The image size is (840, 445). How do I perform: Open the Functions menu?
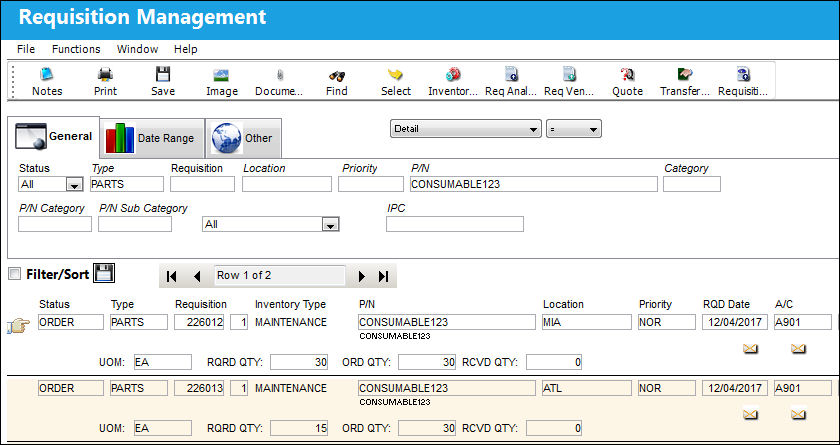coord(76,49)
